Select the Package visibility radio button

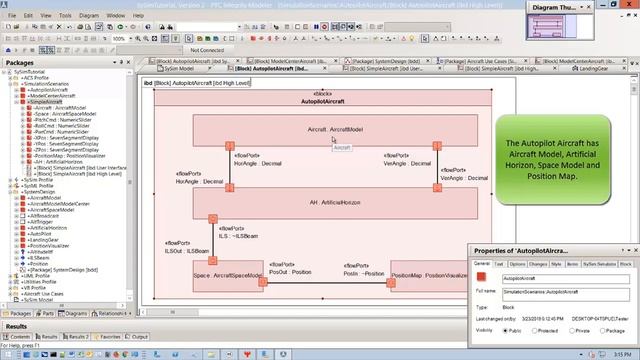click(602, 331)
